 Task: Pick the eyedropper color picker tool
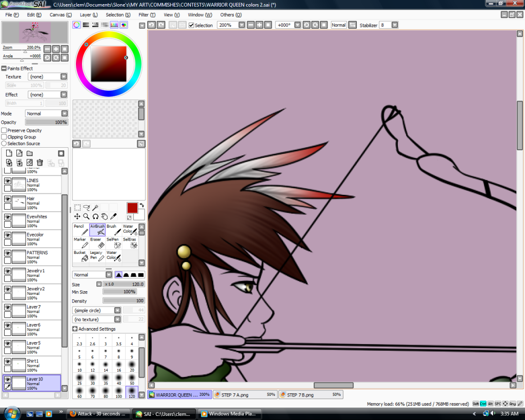pyautogui.click(x=113, y=216)
